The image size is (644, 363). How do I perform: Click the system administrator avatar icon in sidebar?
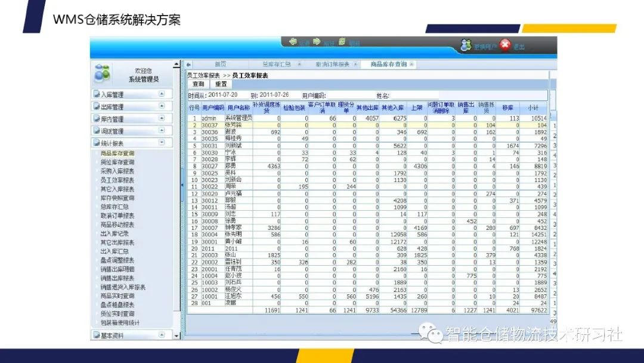click(x=103, y=73)
